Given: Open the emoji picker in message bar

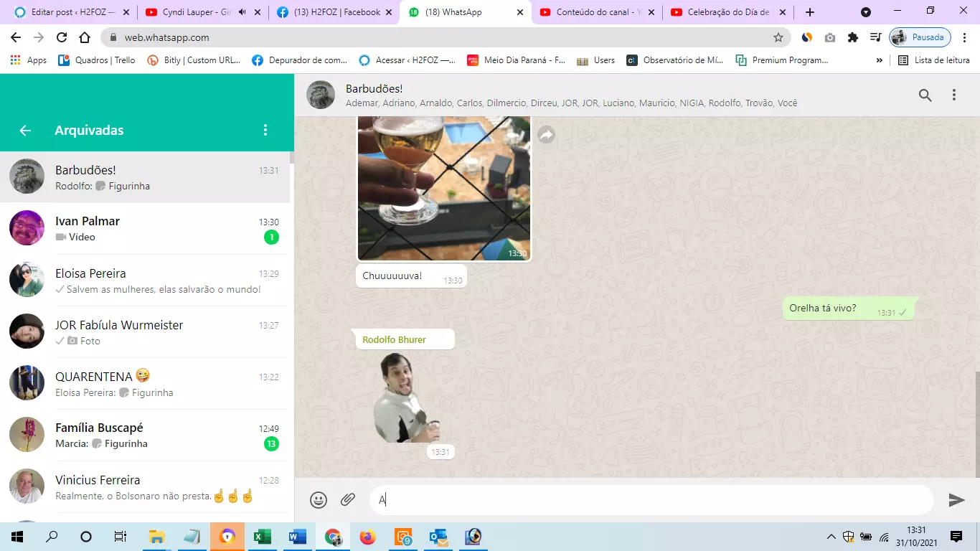Looking at the screenshot, I should (319, 500).
